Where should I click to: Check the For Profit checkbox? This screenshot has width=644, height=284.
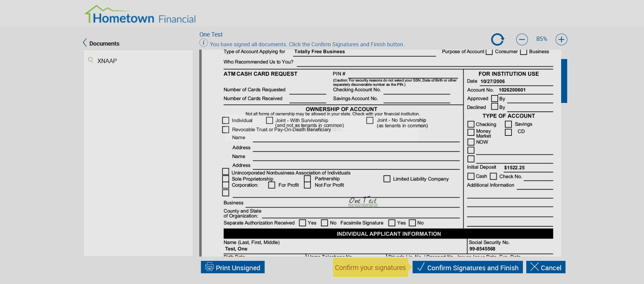tap(272, 185)
